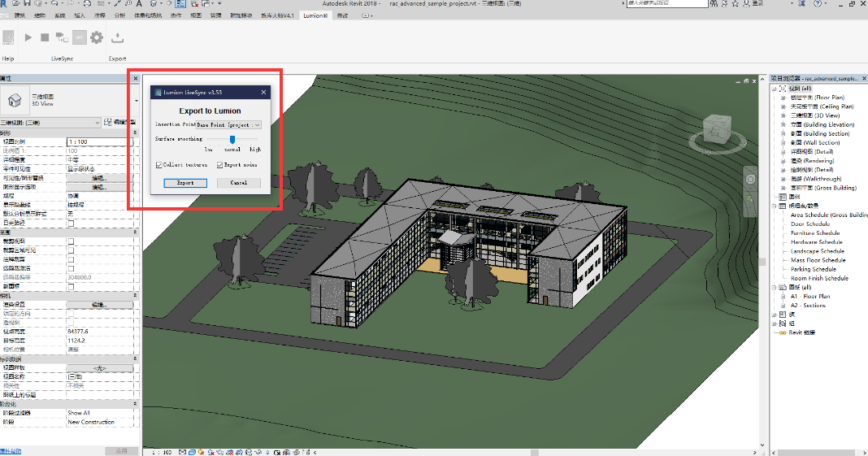
Task: Start LiveSync with the play icon
Action: 28,37
